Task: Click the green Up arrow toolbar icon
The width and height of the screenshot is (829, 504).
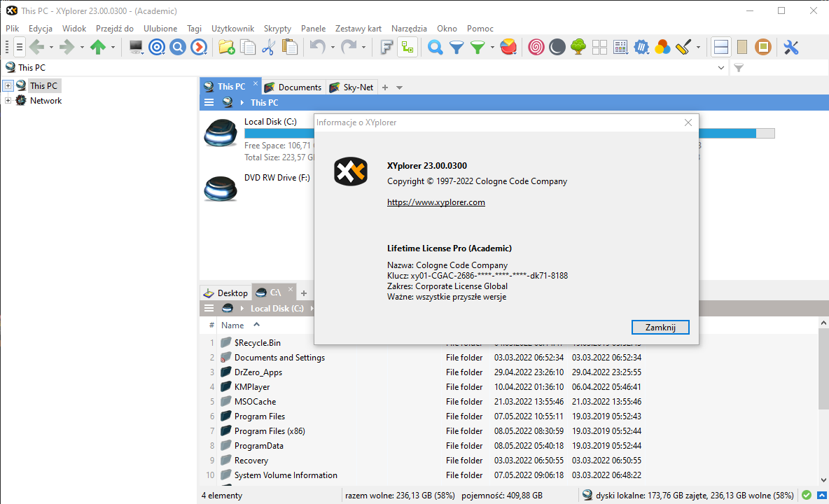Action: pos(98,48)
